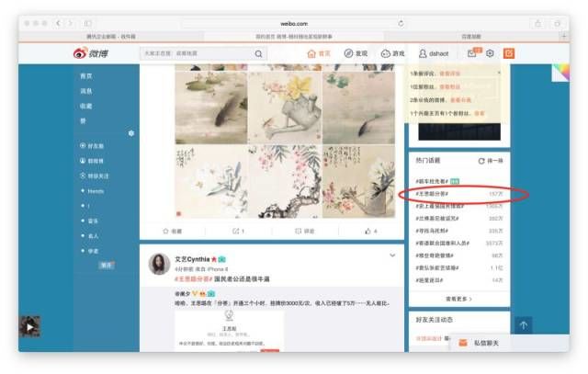Click the Weibo logo

coord(91,53)
